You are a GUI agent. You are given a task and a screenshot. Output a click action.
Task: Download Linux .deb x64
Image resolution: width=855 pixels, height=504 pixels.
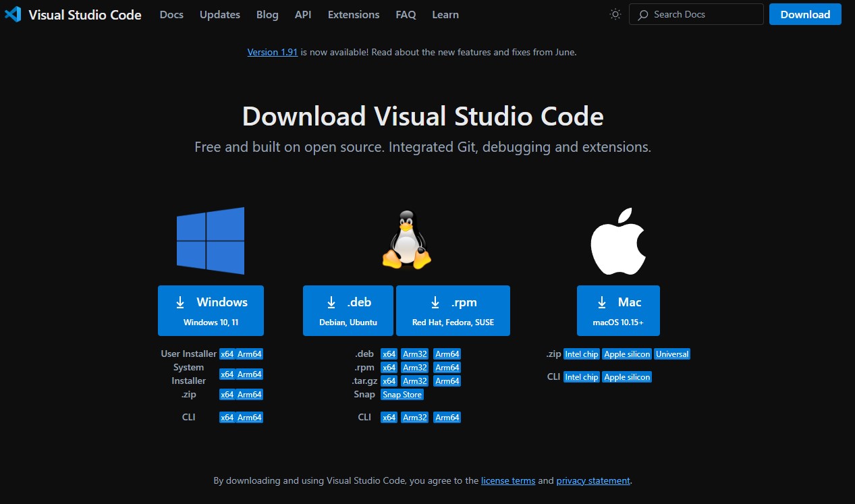(389, 354)
